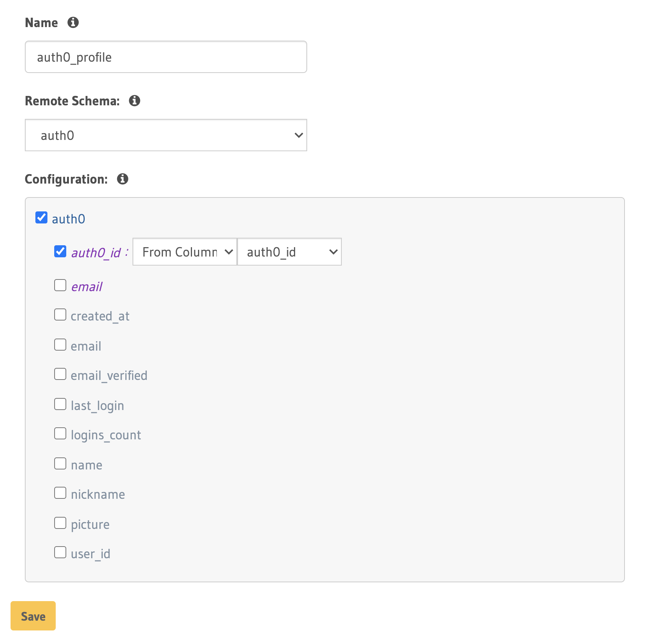Uncheck the auth0_id argument checkbox
652x644 pixels.
click(60, 252)
